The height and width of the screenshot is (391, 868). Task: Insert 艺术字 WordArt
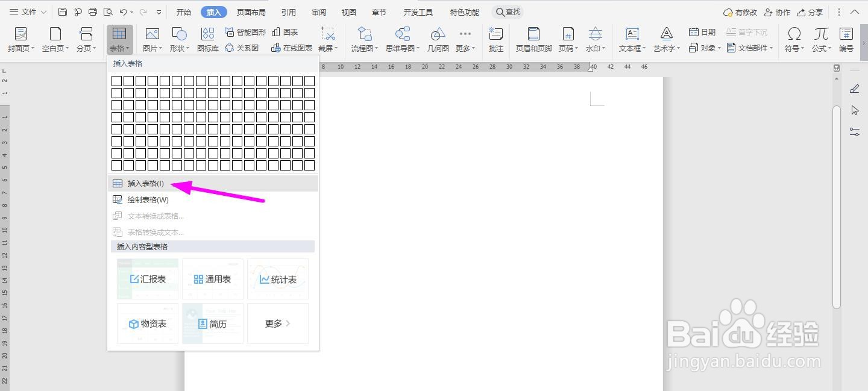(x=665, y=39)
